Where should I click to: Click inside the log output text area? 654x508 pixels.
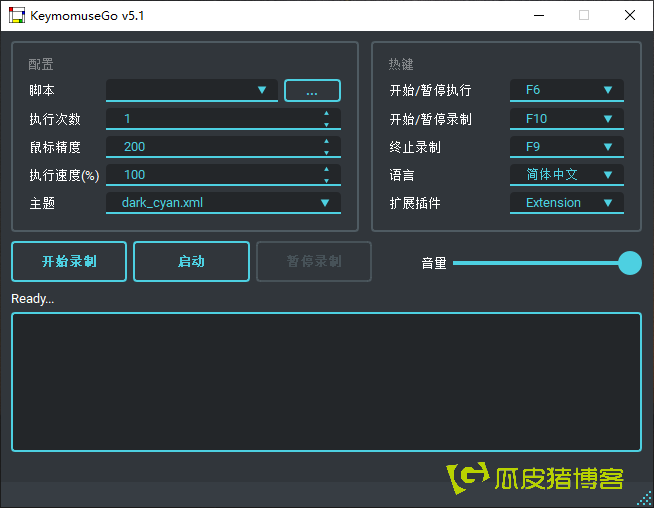pos(327,382)
